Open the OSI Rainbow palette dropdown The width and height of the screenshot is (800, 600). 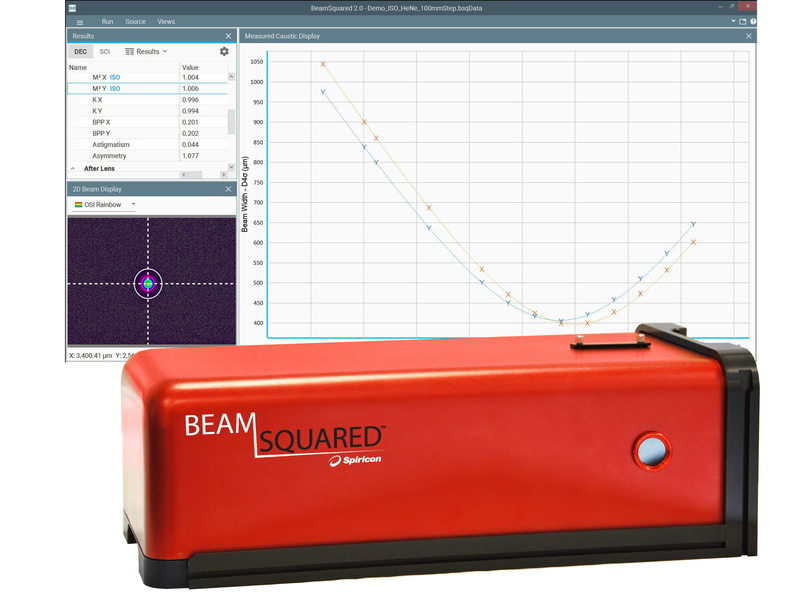click(x=105, y=205)
